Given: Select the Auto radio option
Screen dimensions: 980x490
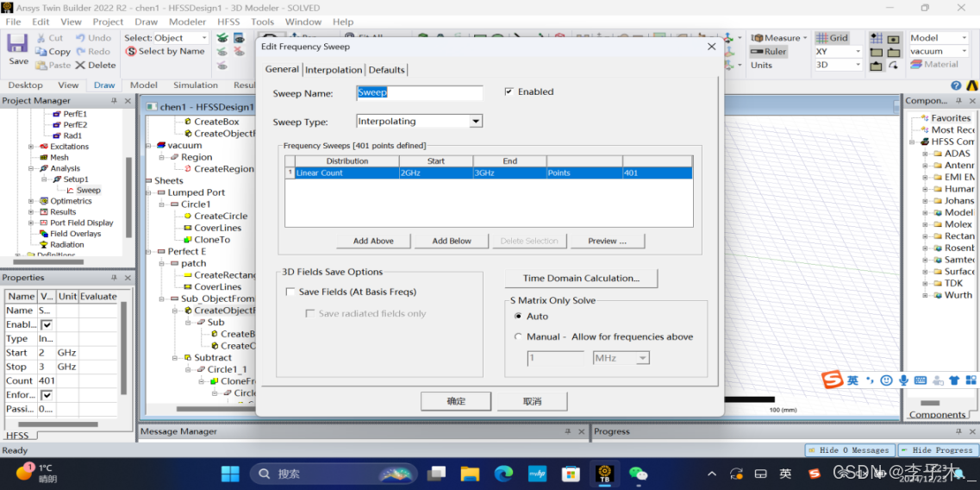Looking at the screenshot, I should point(518,317).
